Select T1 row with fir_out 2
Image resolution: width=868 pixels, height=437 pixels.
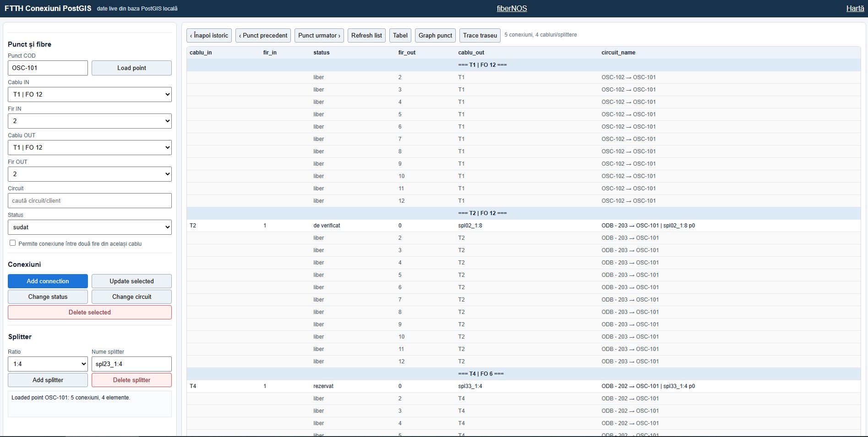click(524, 77)
